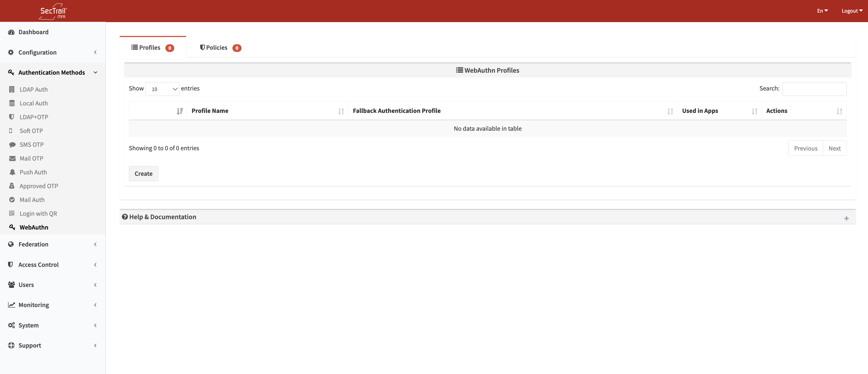Screen dimensions: 868x374
Task: Focus the Search input field
Action: (x=814, y=89)
